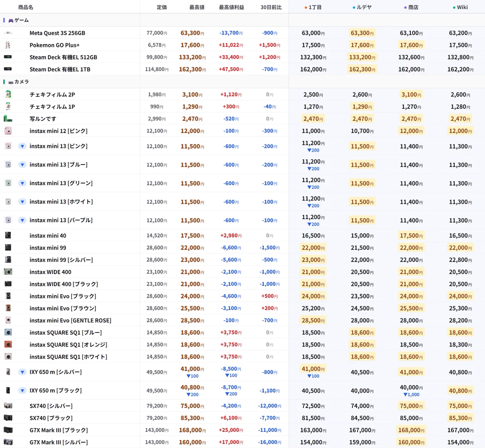Sort by 30日前比 column header
This screenshot has height=448, width=485.
point(271,7)
